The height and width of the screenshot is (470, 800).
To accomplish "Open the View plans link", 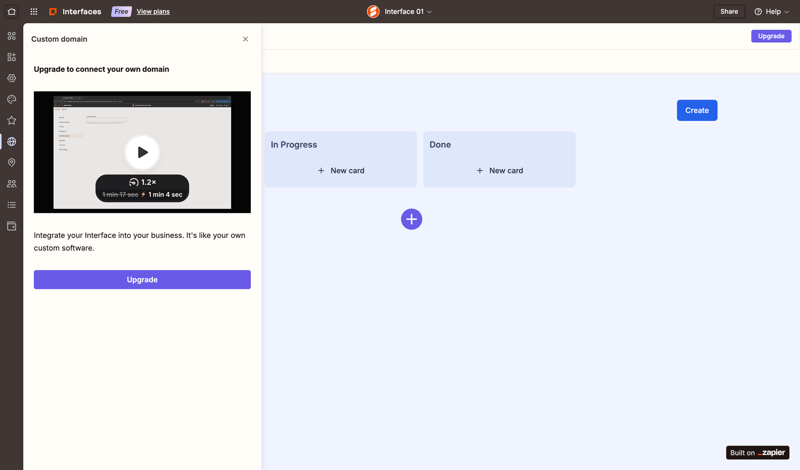I will (153, 11).
